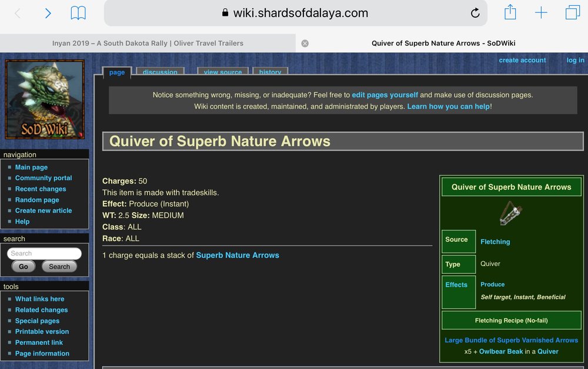This screenshot has height=369, width=588.
Task: Add a new tab with plus icon
Action: [541, 13]
